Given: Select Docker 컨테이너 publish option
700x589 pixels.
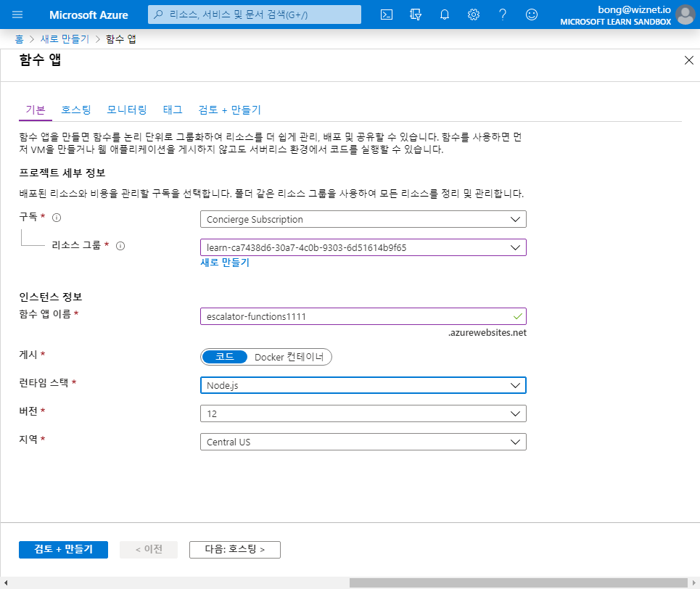Looking at the screenshot, I should pos(289,357).
